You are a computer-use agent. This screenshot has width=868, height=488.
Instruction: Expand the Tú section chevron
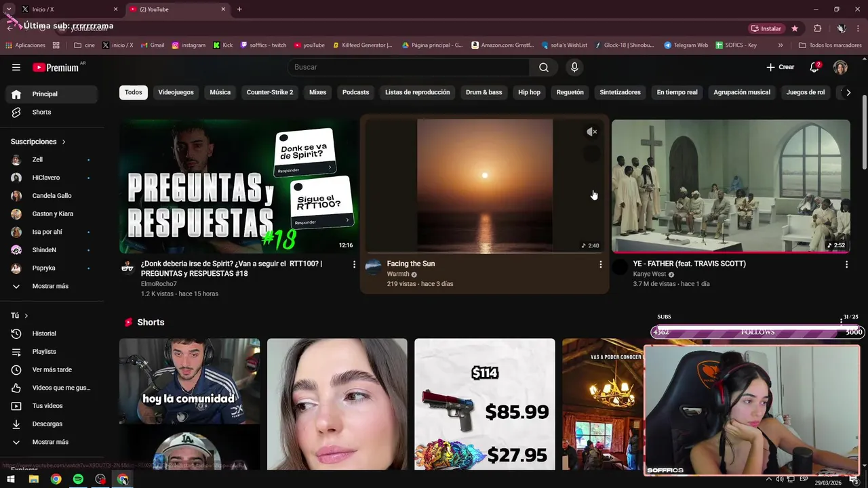pyautogui.click(x=26, y=316)
